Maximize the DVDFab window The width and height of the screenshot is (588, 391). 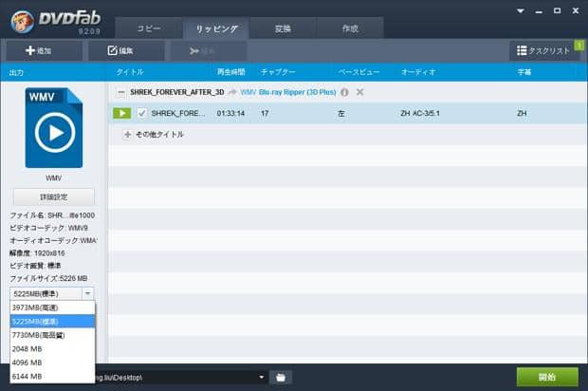pyautogui.click(x=558, y=10)
